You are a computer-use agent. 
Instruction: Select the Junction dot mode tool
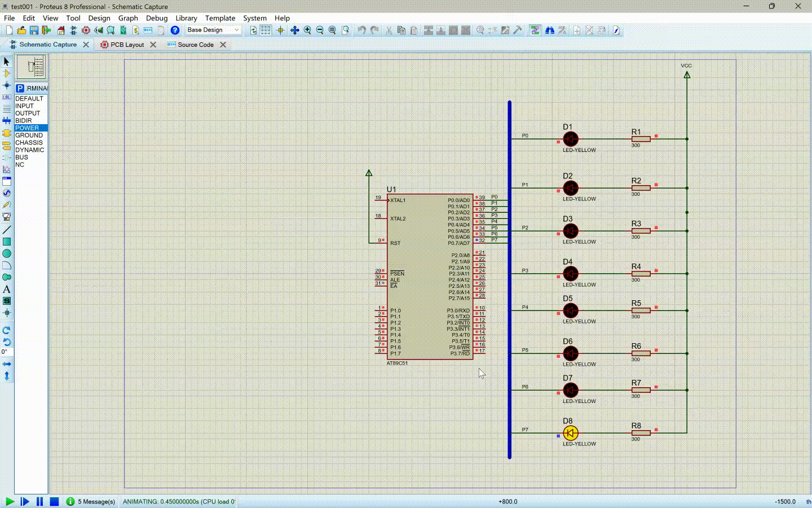click(x=7, y=85)
